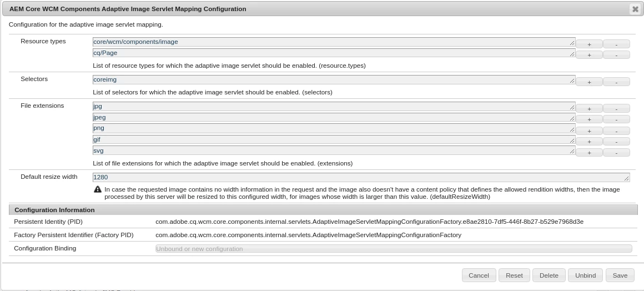644x291 pixels.
Task: Click 'Factory Persistent Identifier (Factory PID)' label
Action: [x=73, y=235]
